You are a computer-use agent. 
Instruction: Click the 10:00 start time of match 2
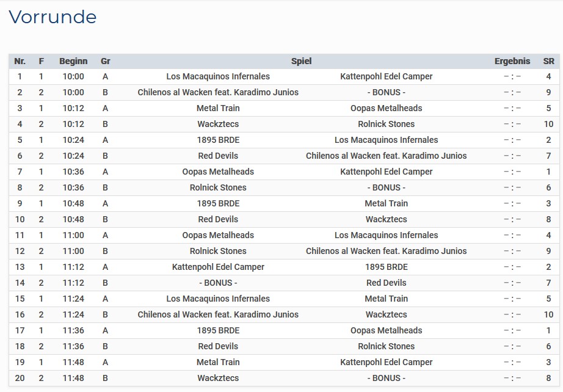(x=73, y=92)
